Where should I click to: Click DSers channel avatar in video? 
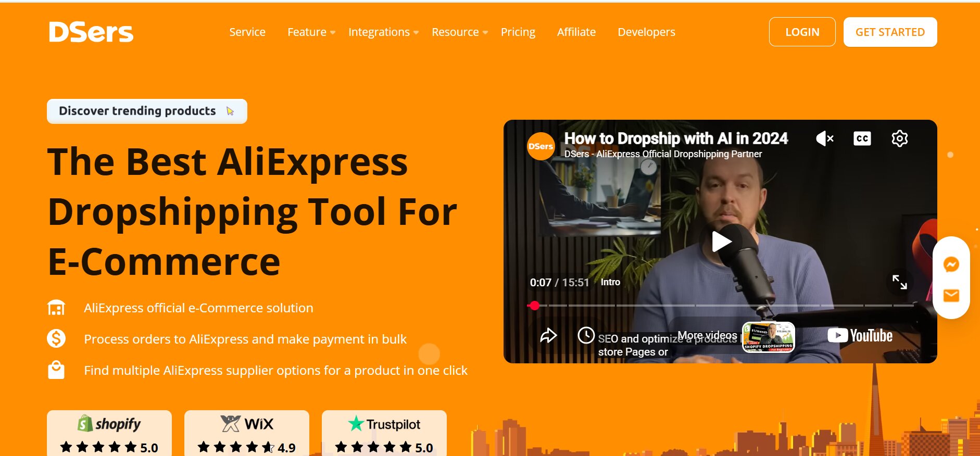541,146
